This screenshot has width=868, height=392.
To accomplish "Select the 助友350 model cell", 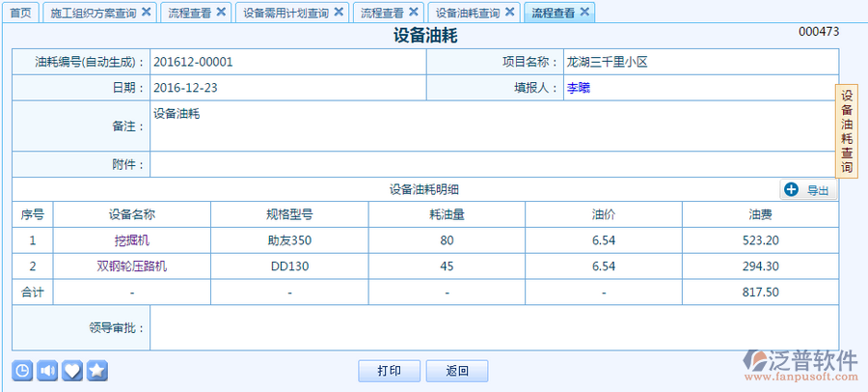I will point(289,240).
